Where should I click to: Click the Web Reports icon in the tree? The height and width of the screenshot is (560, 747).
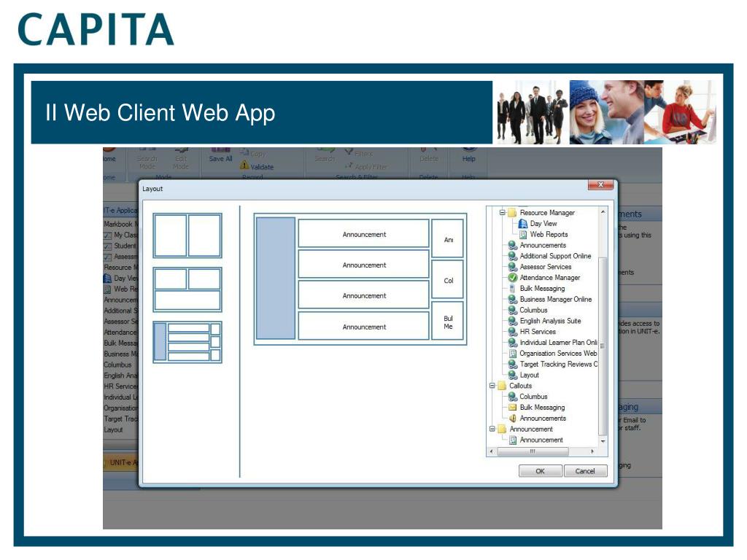[x=522, y=234]
